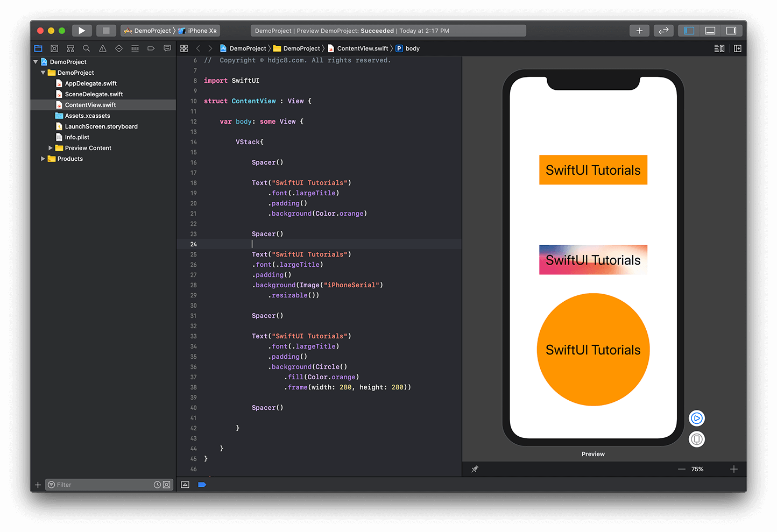Viewport: 777px width, 532px height.
Task: Show the debug area toggle at bottom
Action: click(185, 485)
